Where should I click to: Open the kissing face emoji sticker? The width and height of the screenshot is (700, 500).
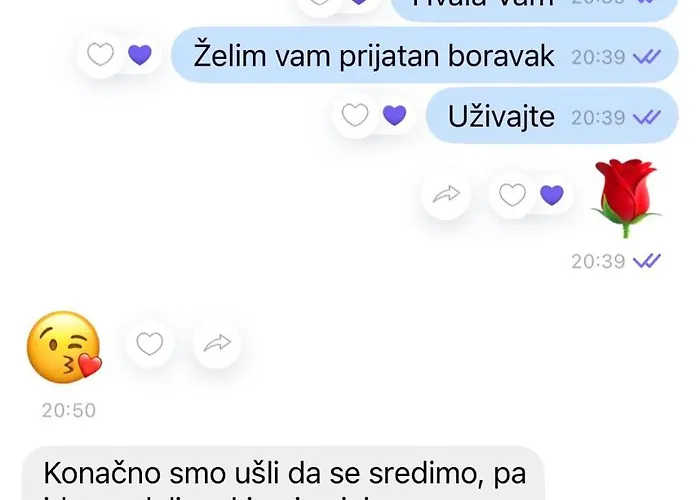click(x=64, y=347)
